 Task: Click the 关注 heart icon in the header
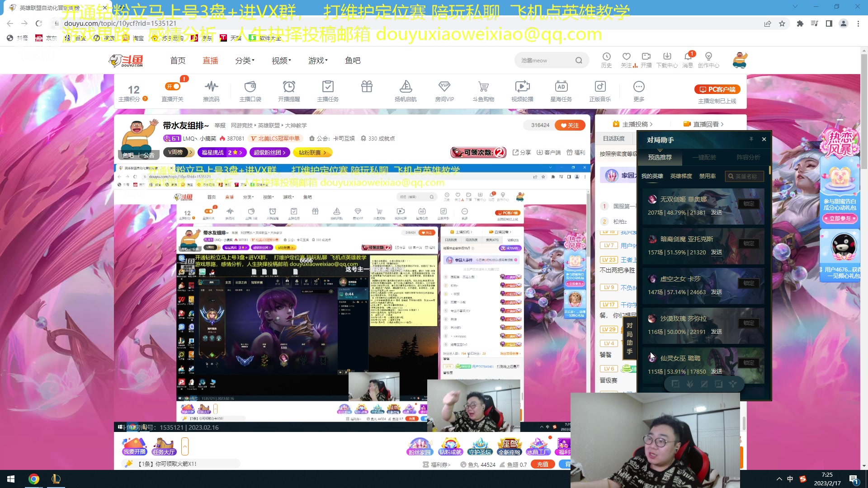click(x=626, y=56)
